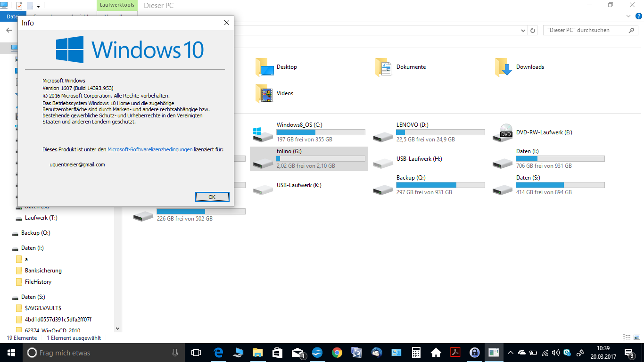Click the New folder icon in quick access toolbar
Image resolution: width=644 pixels, height=362 pixels.
30,6
